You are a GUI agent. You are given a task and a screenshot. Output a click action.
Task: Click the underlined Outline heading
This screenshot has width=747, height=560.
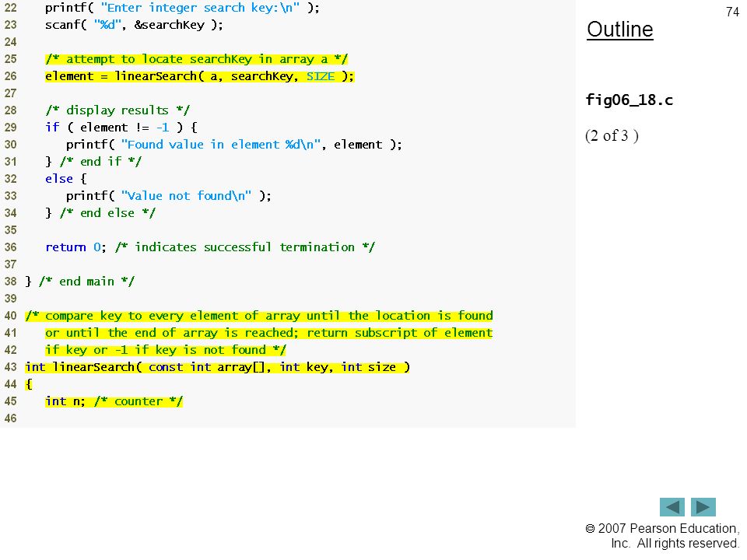(620, 30)
